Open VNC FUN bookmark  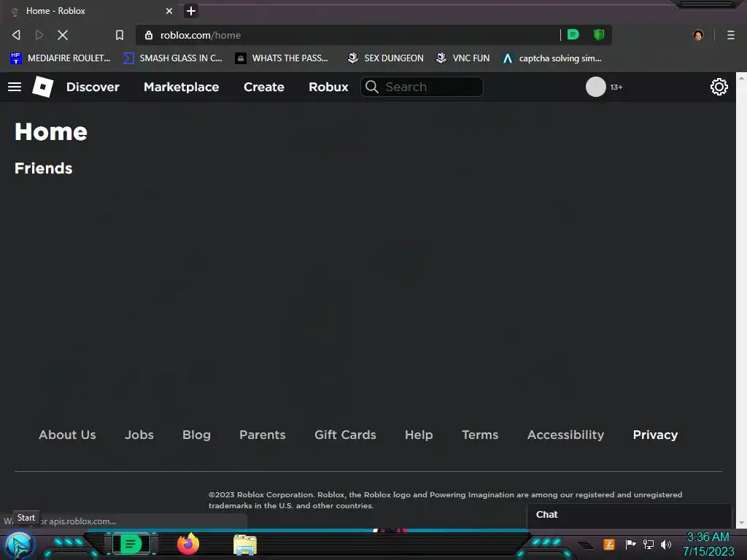pyautogui.click(x=462, y=58)
